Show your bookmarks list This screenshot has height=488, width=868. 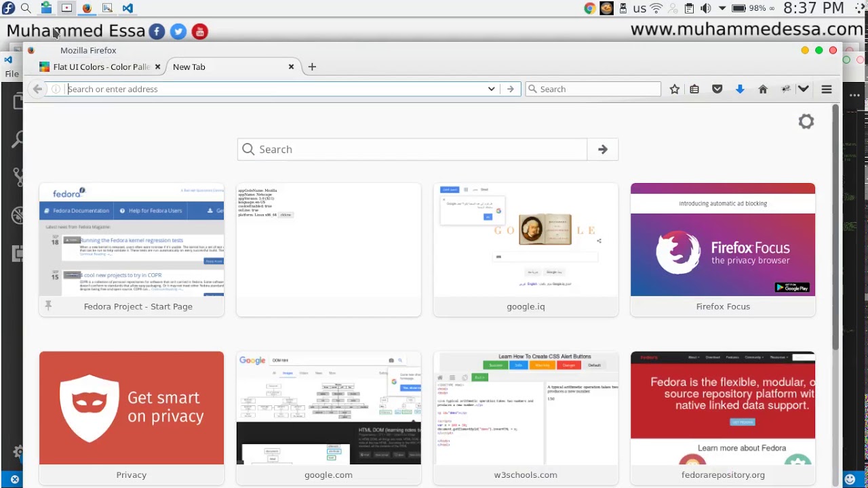(x=694, y=89)
